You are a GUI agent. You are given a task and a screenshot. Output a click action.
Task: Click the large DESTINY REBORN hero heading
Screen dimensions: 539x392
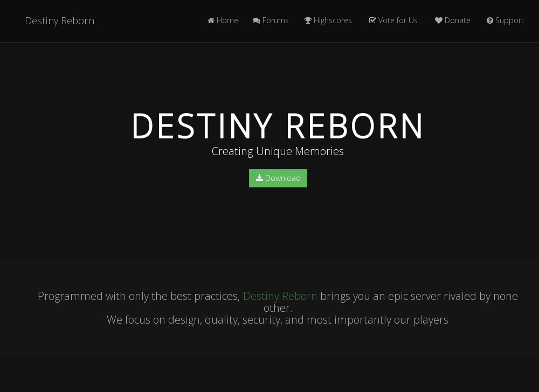click(x=278, y=125)
